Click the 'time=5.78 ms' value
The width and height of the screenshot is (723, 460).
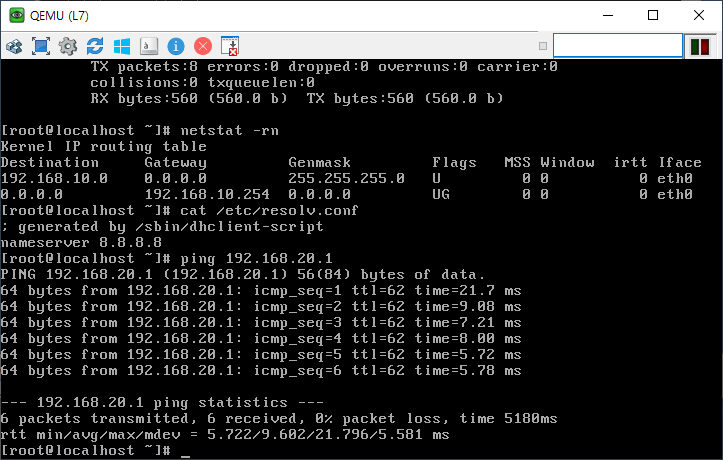pyautogui.click(x=468, y=371)
